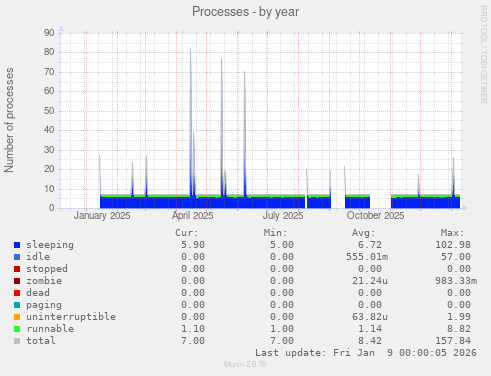Image resolution: width=491 pixels, height=376 pixels.
Task: Click the dead legend color swatch
Action: click(17, 293)
